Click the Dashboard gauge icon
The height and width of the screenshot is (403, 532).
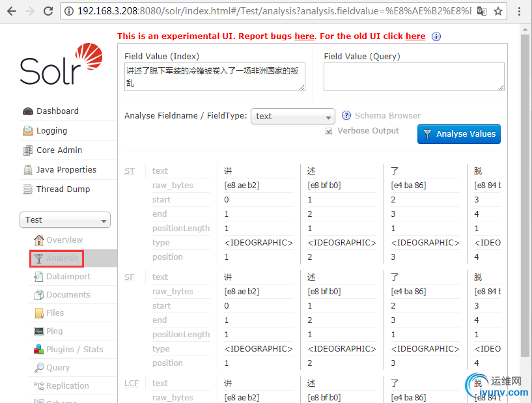(x=28, y=111)
